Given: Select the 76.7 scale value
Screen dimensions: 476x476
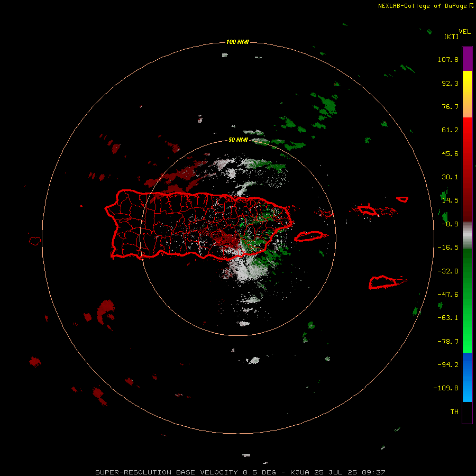Looking at the screenshot, I should pos(450,106).
